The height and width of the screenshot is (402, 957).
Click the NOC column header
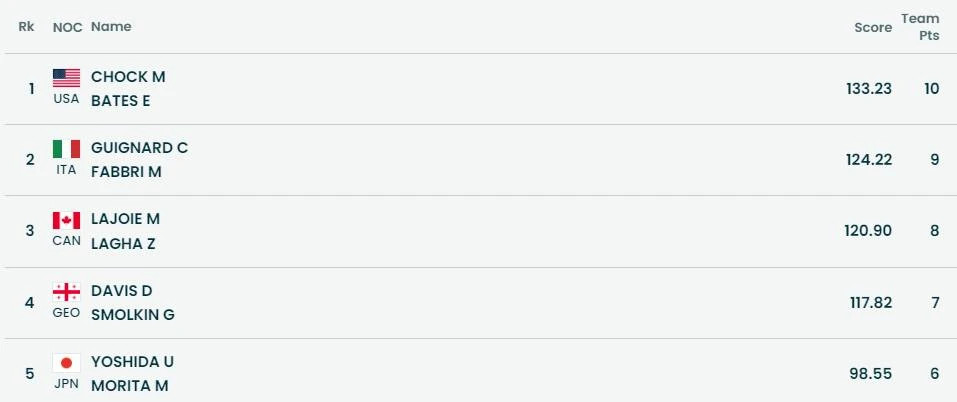pyautogui.click(x=67, y=27)
